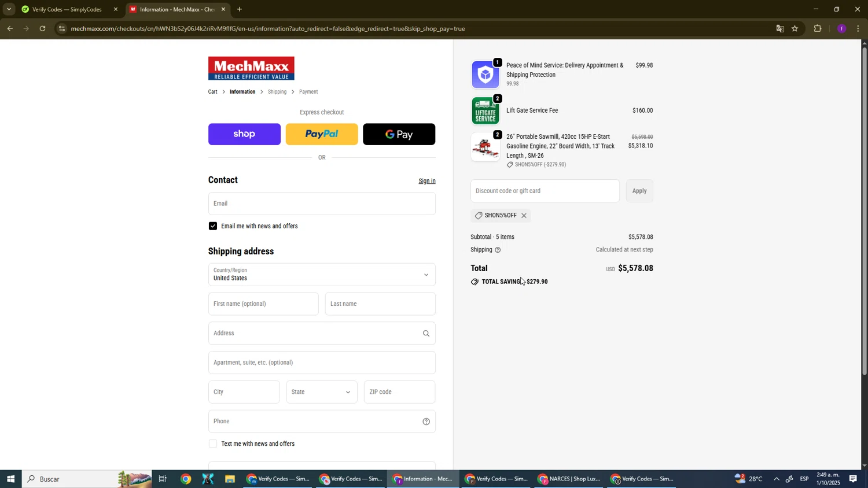Focus the Address field

pyautogui.click(x=322, y=334)
